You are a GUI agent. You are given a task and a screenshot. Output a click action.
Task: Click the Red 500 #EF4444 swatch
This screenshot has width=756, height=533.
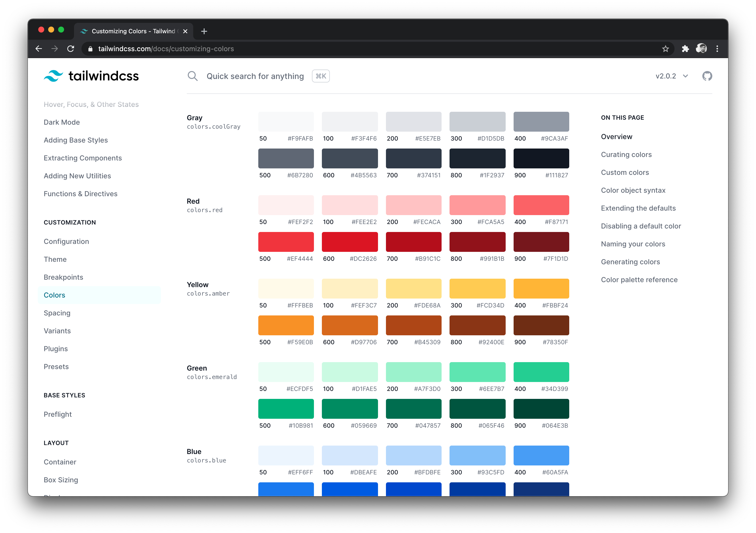pos(286,242)
